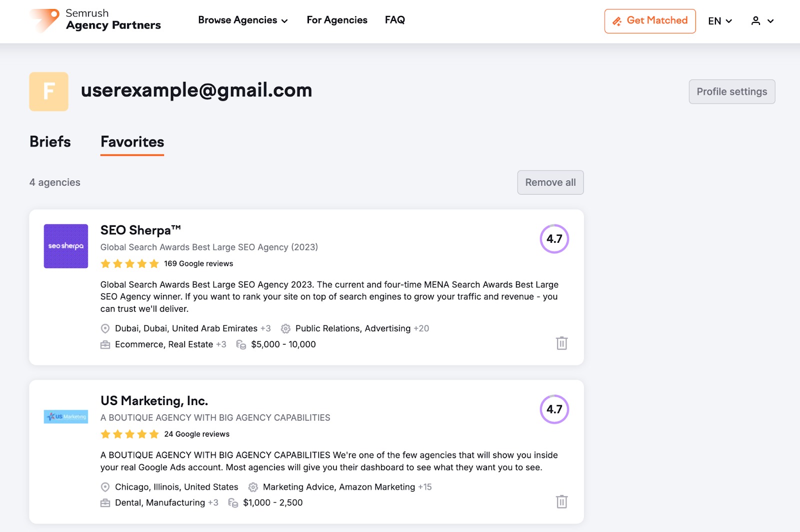Screen dimensions: 800x532
Task: Open the Browse Agencies dropdown
Action: coord(243,20)
